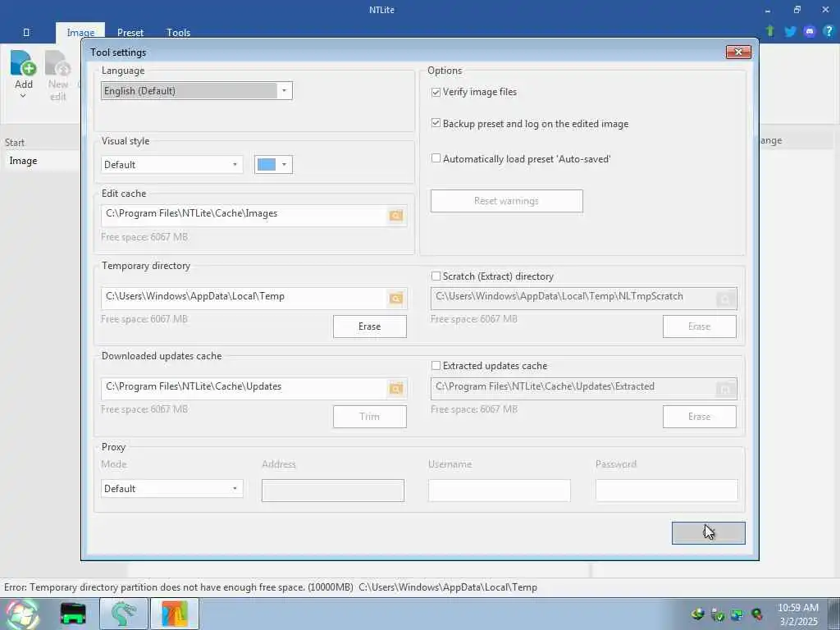The height and width of the screenshot is (630, 840).
Task: Click the temporary directory error message in status bar
Action: (271, 587)
